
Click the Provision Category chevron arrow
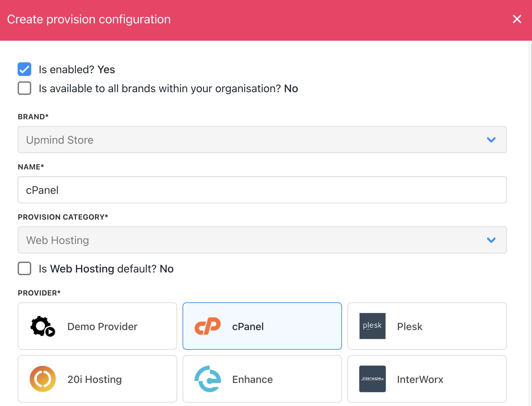coord(491,240)
